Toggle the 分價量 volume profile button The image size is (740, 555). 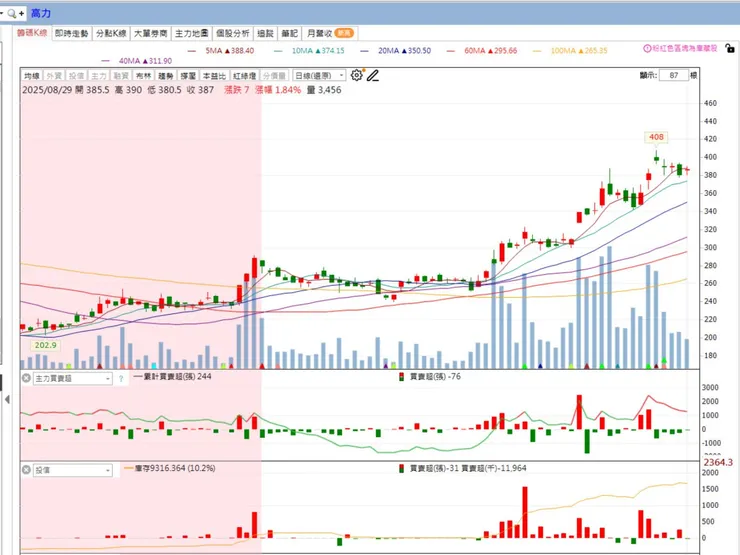[x=274, y=76]
